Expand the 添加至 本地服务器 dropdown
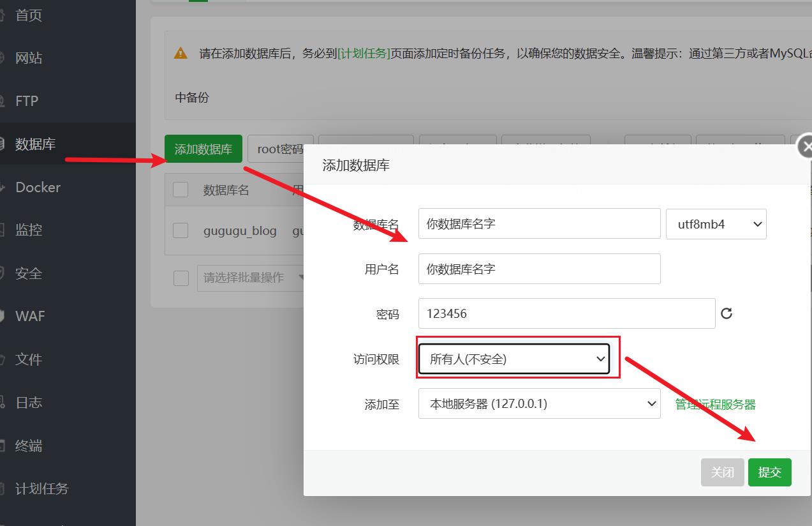 540,403
